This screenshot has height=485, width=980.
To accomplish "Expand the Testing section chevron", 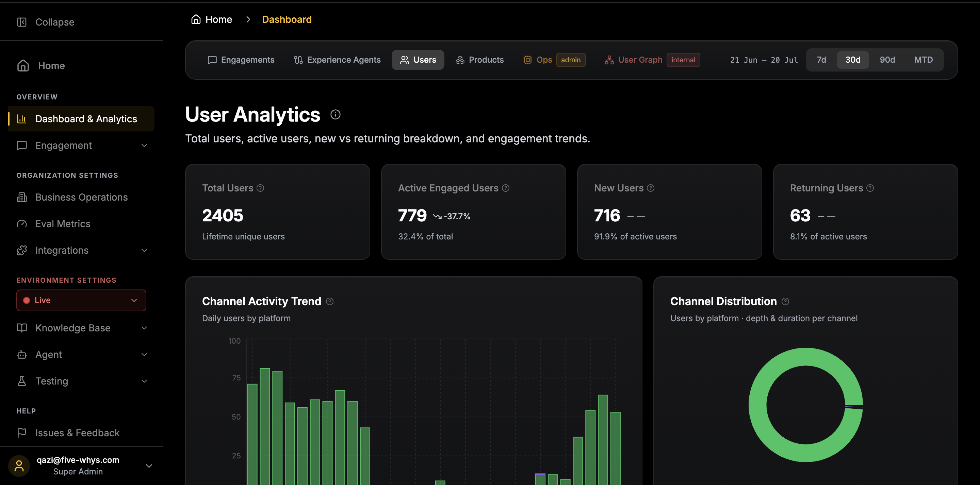I will pyautogui.click(x=144, y=381).
